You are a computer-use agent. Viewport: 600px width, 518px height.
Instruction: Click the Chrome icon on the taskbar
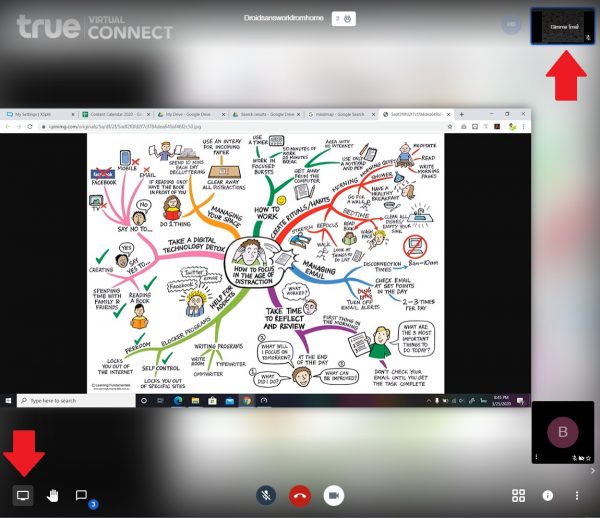247,401
